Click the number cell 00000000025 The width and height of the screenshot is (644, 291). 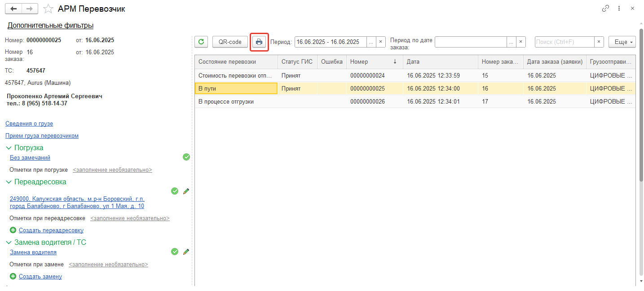(x=375, y=88)
